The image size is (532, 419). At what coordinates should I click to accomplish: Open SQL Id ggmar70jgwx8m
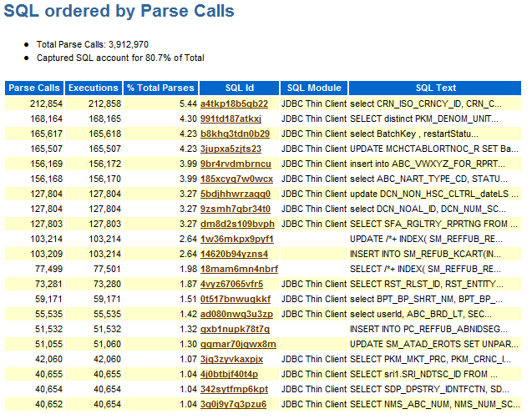[238, 344]
